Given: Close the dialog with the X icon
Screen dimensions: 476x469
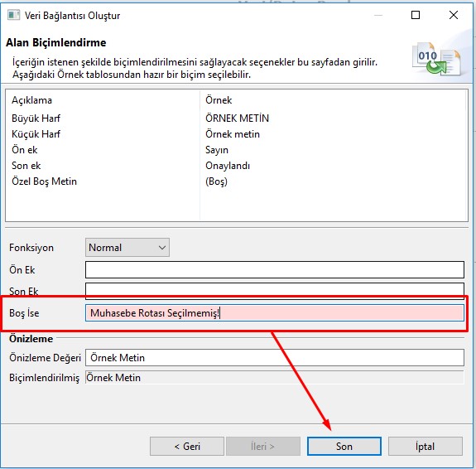Looking at the screenshot, I should coord(454,15).
